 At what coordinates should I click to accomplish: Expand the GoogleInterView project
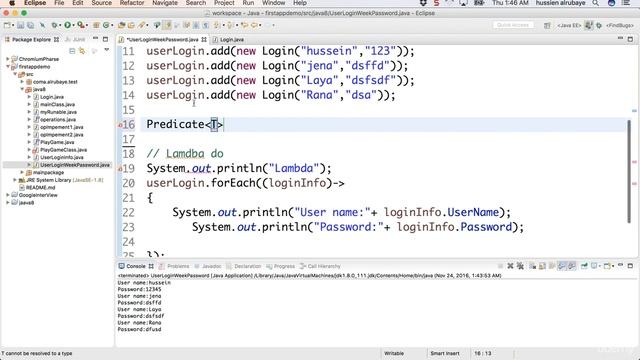tap(8, 195)
